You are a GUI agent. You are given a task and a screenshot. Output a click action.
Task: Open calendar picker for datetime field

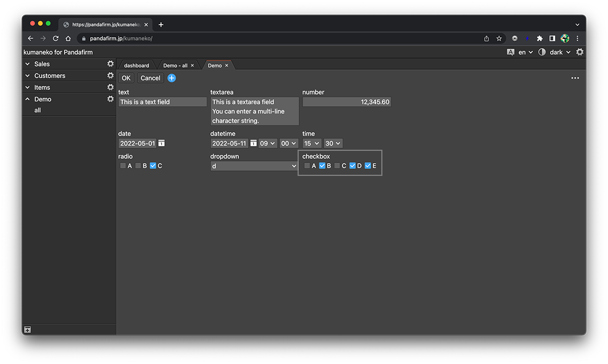(x=253, y=143)
